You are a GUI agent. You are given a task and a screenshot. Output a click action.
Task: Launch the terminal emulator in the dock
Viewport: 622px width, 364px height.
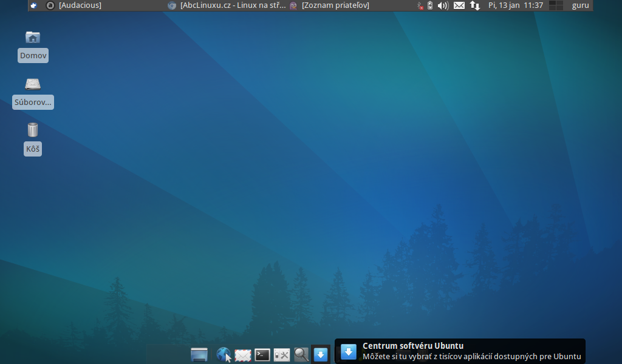[x=262, y=354]
